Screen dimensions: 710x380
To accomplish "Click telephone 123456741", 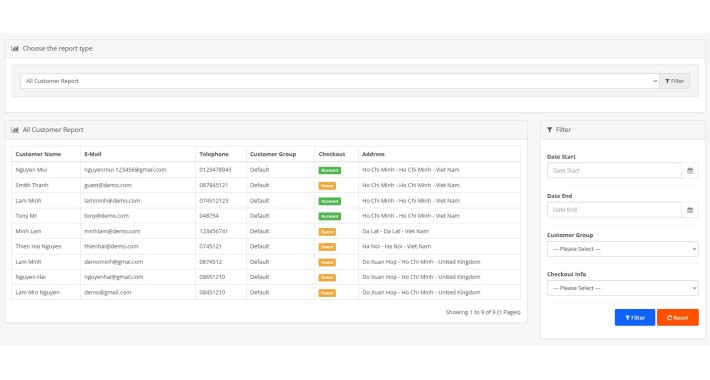I will (213, 231).
